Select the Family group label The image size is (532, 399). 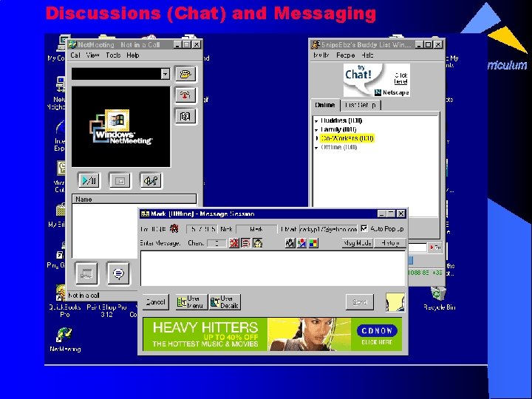point(338,129)
